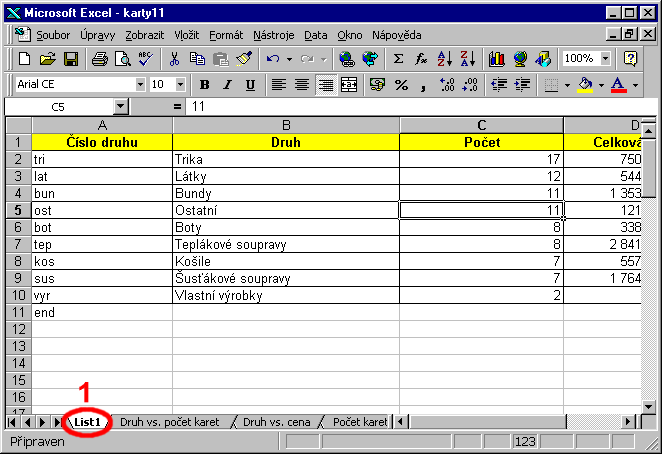
Task: Click the Format Painter brush icon
Action: click(243, 59)
